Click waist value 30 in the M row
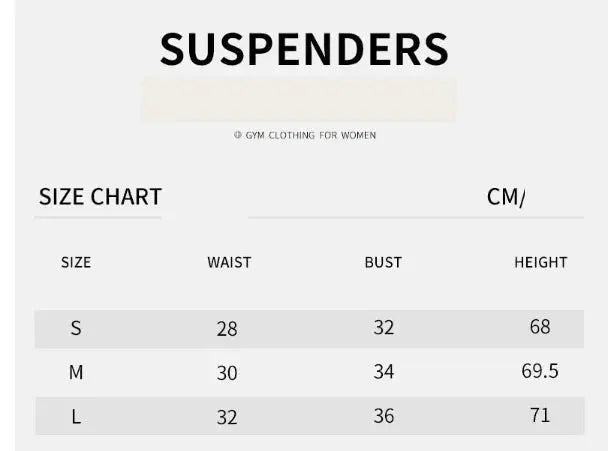This screenshot has height=451, width=609. tap(227, 373)
